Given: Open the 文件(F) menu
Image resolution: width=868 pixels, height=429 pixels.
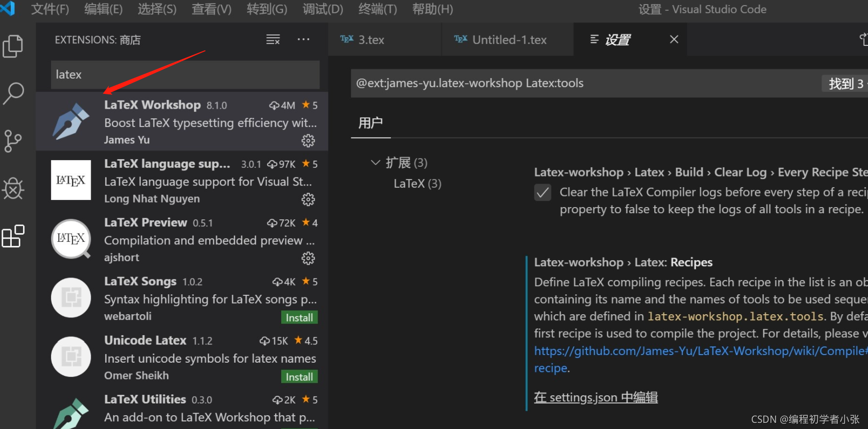Looking at the screenshot, I should click(50, 9).
